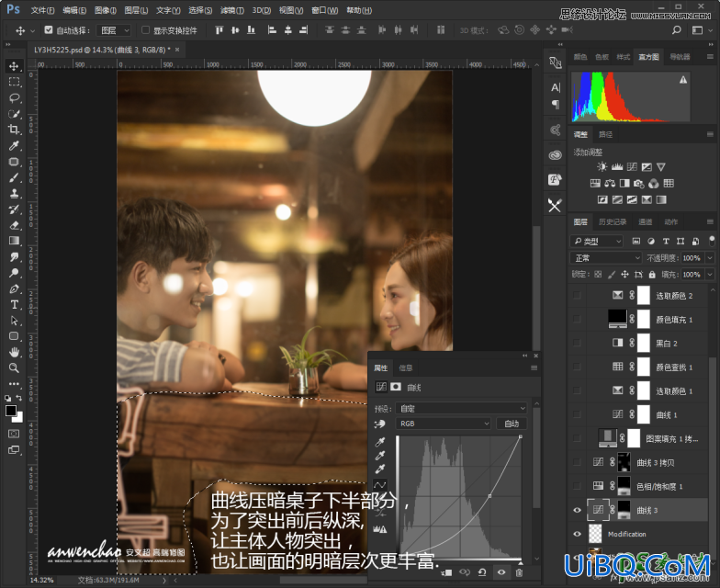Select the Move tool in the toolbar
720x588 pixels.
[14, 66]
